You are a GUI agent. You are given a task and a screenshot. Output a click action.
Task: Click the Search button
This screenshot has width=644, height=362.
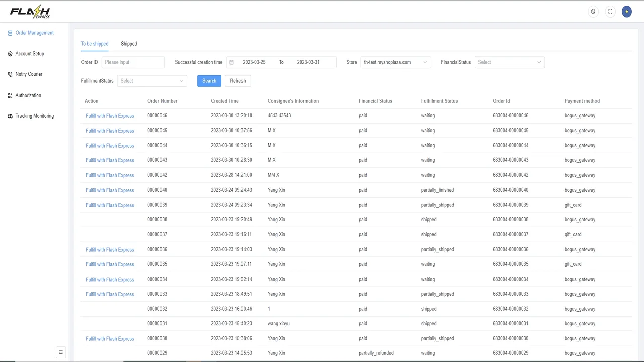(209, 80)
